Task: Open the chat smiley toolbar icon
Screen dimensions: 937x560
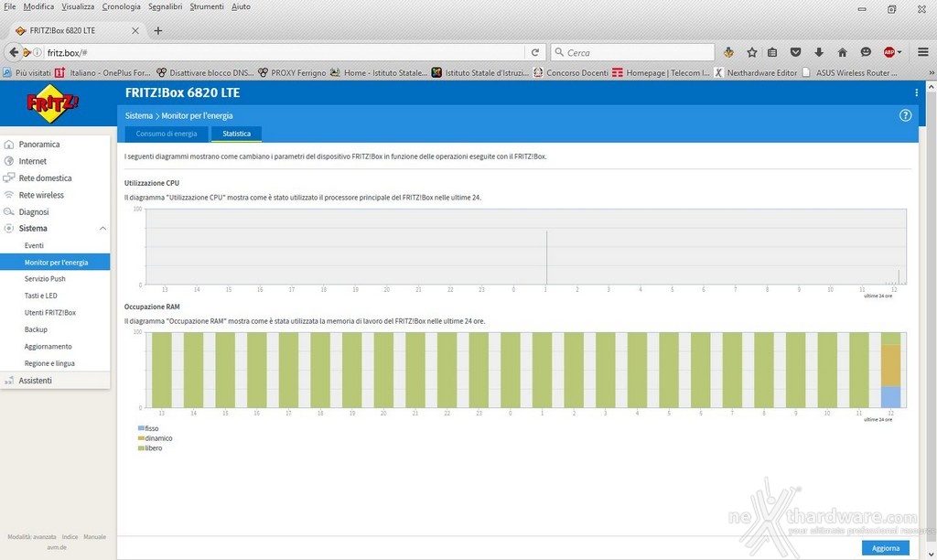Action: click(x=866, y=52)
